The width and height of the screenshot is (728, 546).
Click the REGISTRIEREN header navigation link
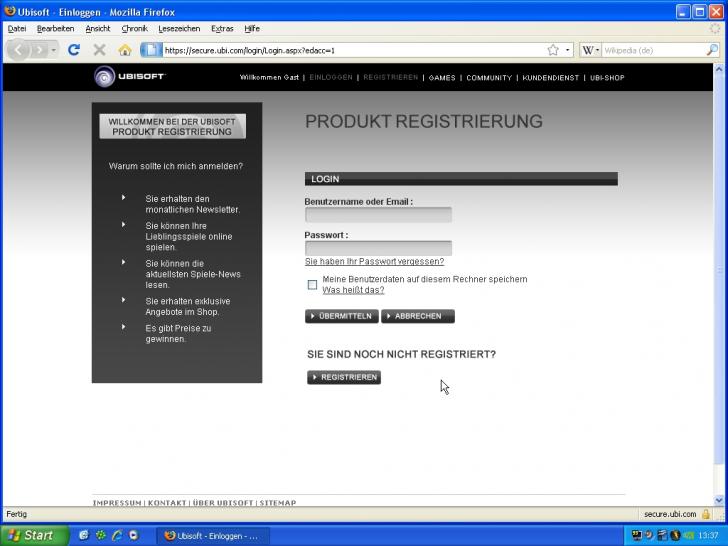point(390,78)
